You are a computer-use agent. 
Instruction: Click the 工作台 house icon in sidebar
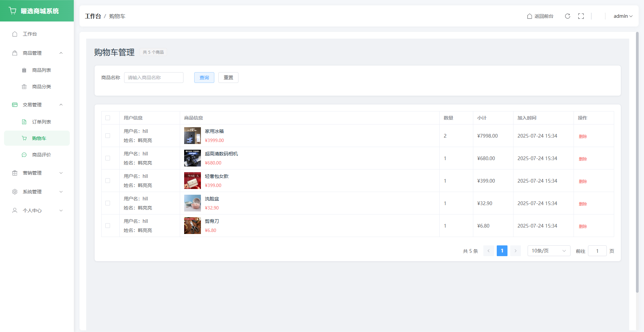pyautogui.click(x=15, y=34)
